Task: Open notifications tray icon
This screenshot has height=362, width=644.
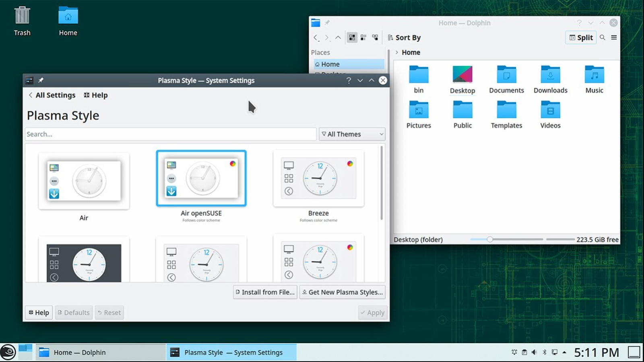Action: (514, 352)
